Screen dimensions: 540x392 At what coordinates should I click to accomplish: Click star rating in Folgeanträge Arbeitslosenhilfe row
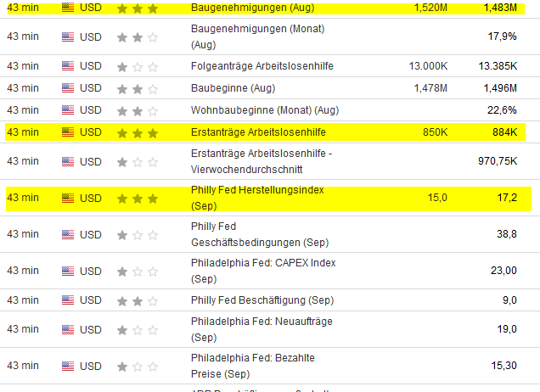137,66
